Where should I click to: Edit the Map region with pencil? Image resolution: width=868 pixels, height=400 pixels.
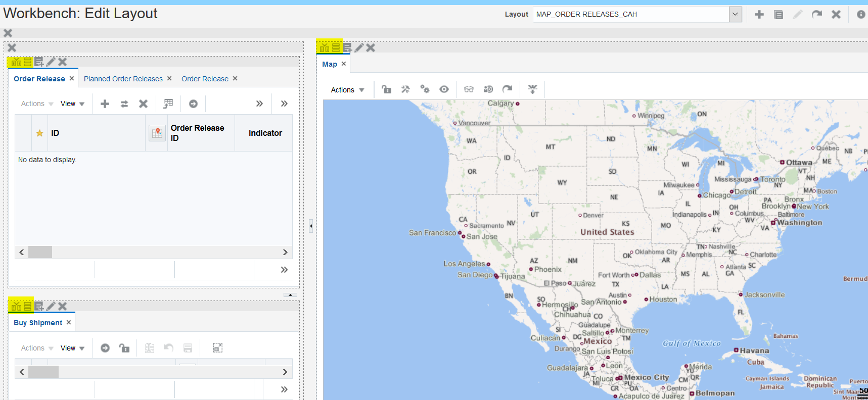pyautogui.click(x=359, y=47)
